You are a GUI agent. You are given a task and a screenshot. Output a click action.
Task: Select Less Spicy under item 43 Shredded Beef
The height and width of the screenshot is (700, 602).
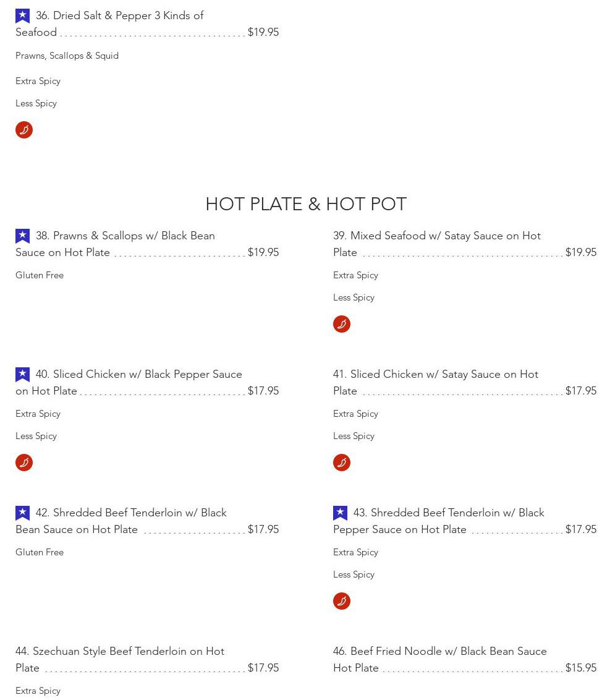click(x=354, y=574)
